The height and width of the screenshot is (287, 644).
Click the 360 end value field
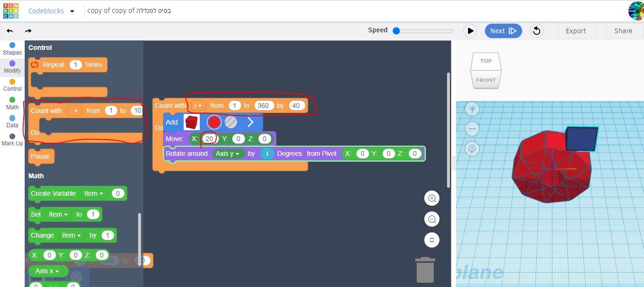(x=263, y=105)
